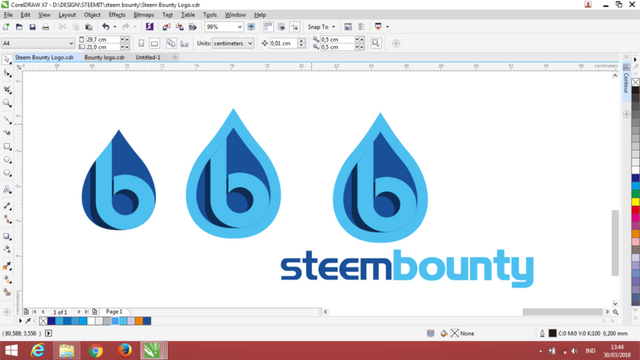Pick the red swatch in right palette
Image resolution: width=640 pixels, height=360 pixels.
[x=636, y=210]
